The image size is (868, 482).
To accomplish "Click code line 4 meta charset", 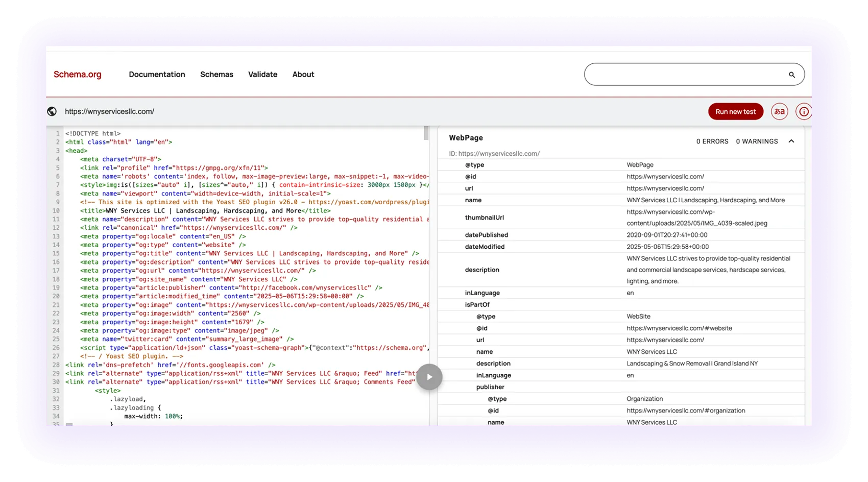I will click(120, 159).
